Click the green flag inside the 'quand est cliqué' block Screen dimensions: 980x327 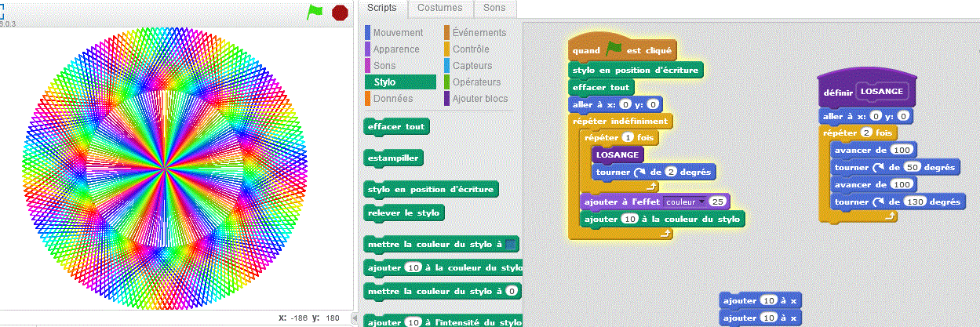point(614,50)
